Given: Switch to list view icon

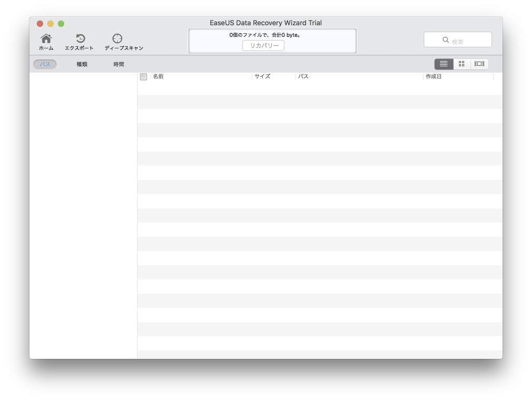Looking at the screenshot, I should [444, 64].
